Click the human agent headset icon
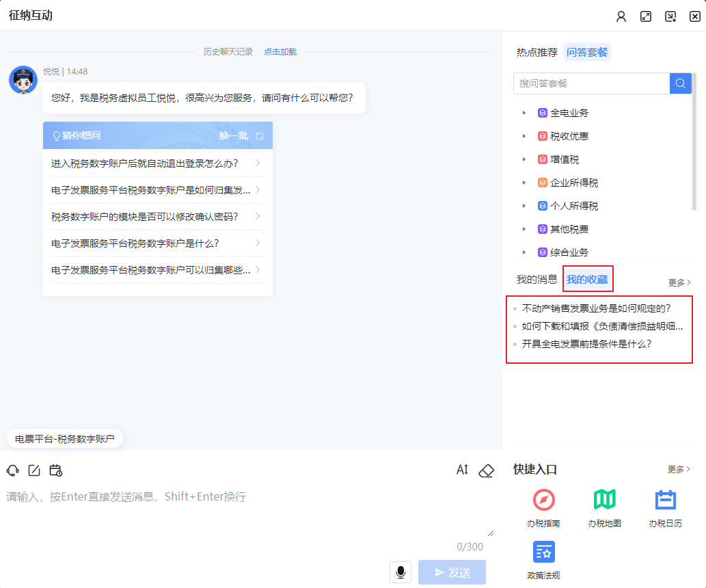This screenshot has width=706, height=588. [12, 470]
